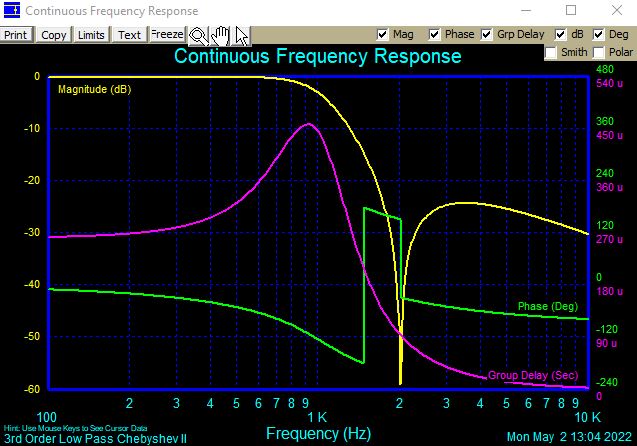
Task: Click the Magnitude (dB) curve label
Action: tap(95, 89)
